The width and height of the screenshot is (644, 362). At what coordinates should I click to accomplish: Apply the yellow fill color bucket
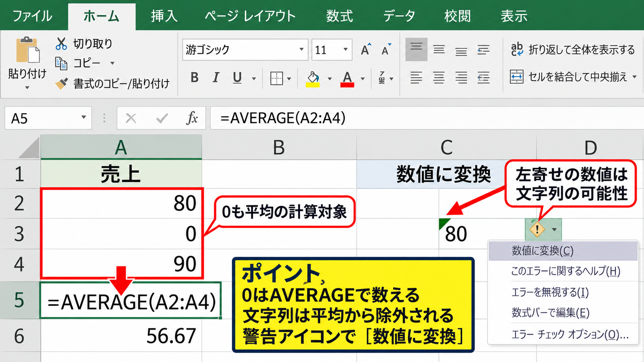(x=313, y=79)
